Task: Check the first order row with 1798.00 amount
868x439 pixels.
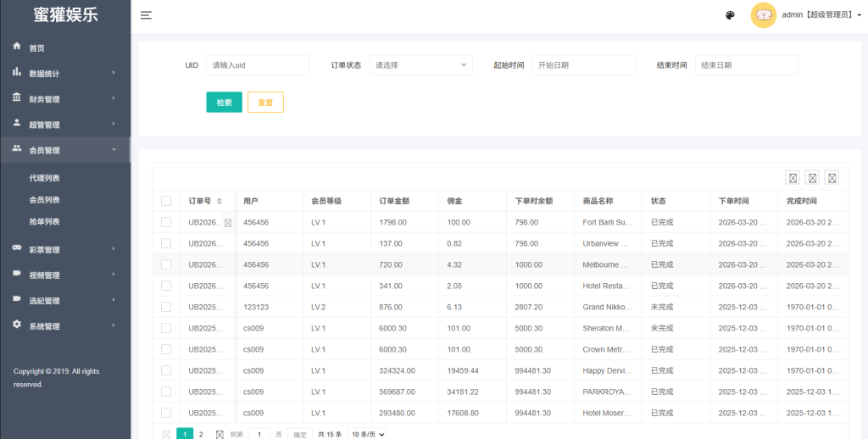Action: tap(166, 222)
